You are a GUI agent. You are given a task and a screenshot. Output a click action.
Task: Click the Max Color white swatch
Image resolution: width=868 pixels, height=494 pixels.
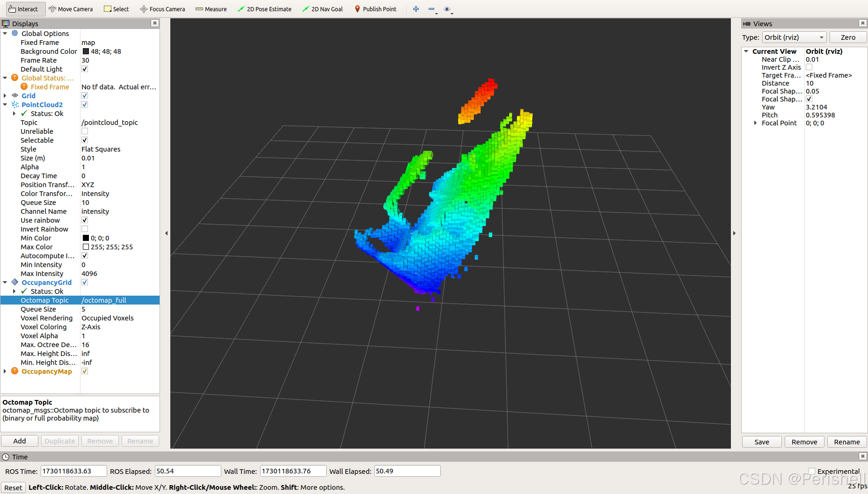(x=86, y=247)
